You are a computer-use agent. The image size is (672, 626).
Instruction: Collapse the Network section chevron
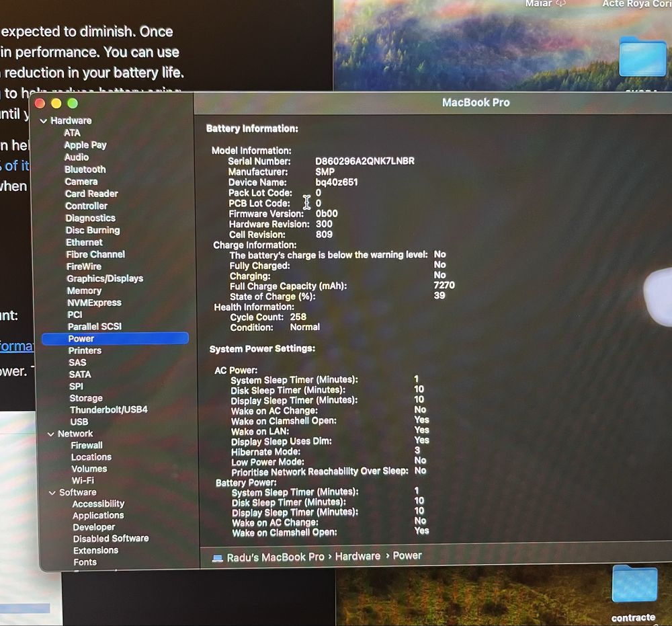(51, 434)
